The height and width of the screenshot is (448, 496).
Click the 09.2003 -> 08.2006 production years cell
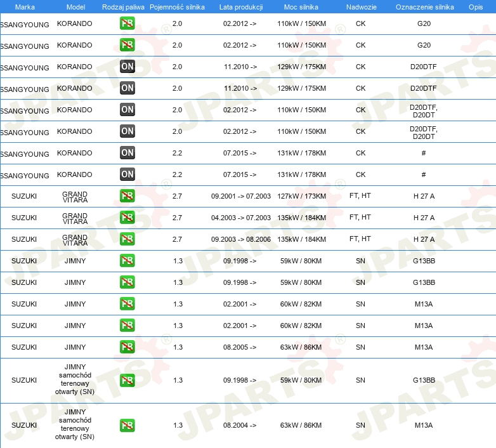pyautogui.click(x=240, y=239)
